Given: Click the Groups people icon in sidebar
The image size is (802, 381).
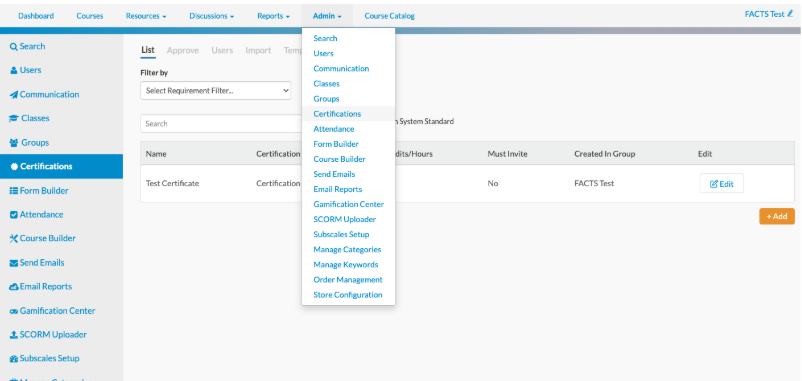Looking at the screenshot, I should pyautogui.click(x=14, y=143).
